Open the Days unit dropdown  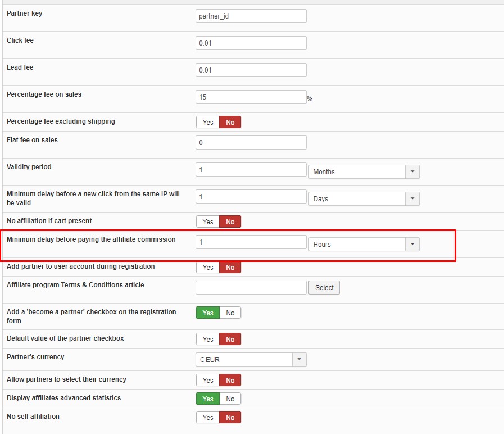[x=364, y=199]
